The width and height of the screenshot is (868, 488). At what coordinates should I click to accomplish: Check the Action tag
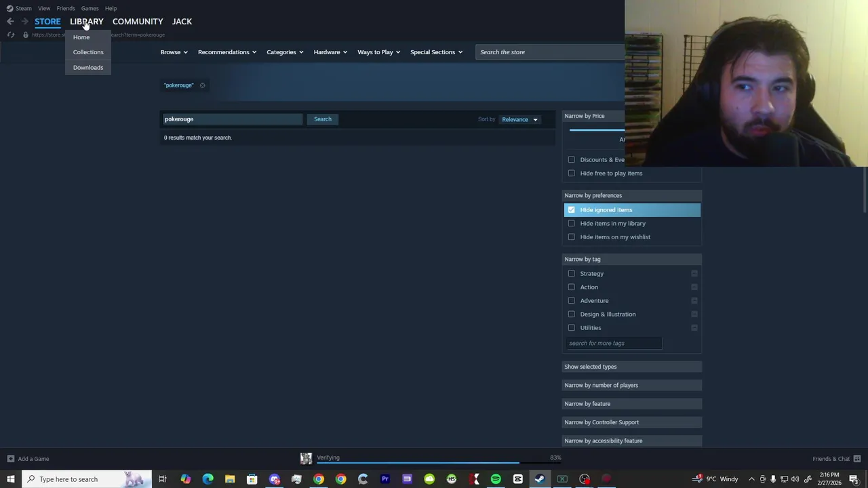[572, 287]
